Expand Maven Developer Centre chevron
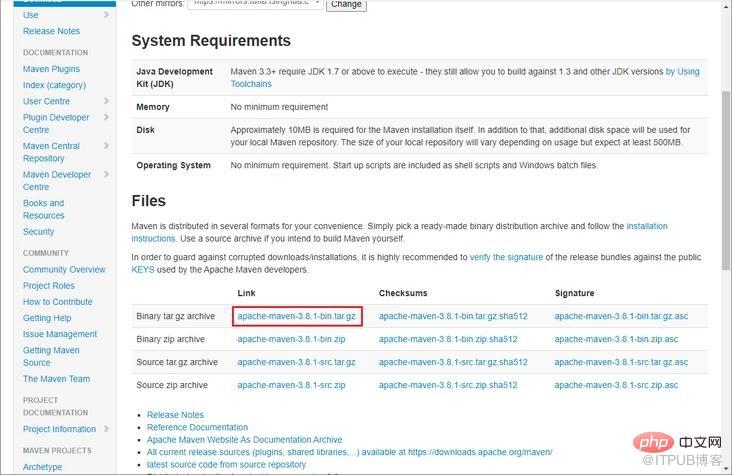The image size is (732, 475). (106, 174)
